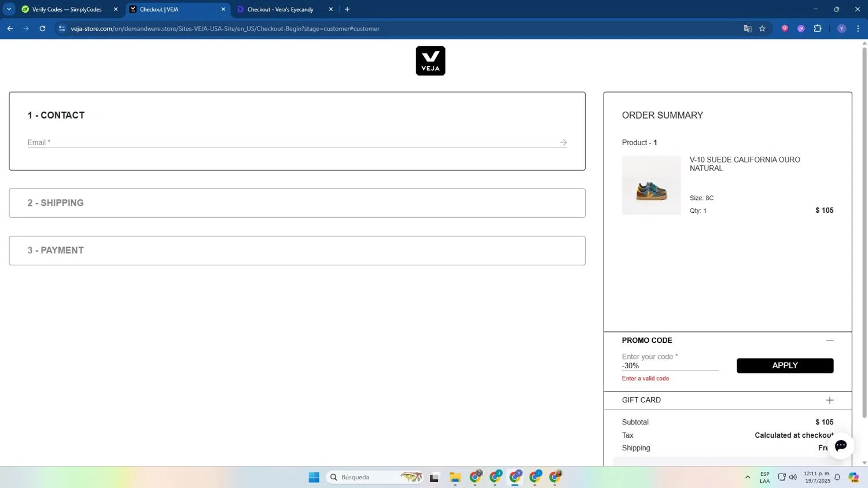Collapse the Promo Code section

pos(830,341)
